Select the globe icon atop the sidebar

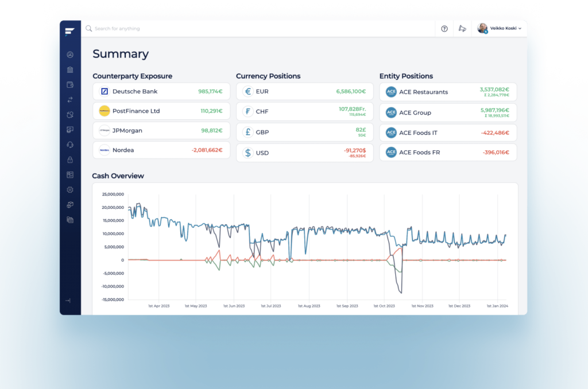tap(69, 55)
